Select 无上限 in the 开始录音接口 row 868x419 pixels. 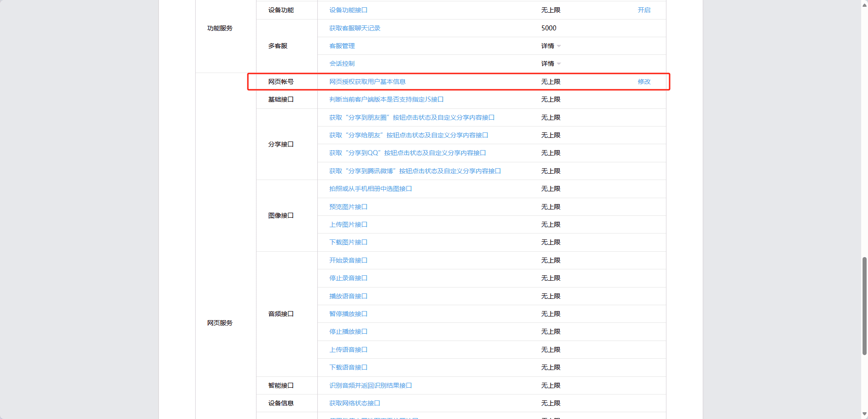click(551, 260)
